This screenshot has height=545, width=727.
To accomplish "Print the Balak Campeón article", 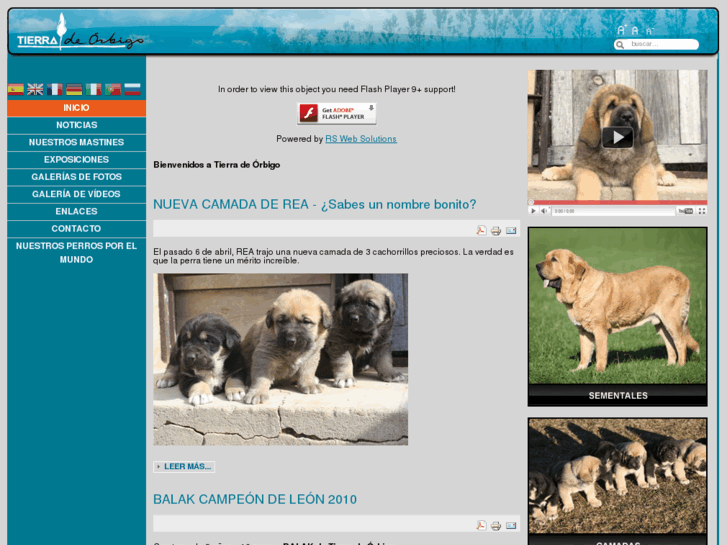I will pyautogui.click(x=496, y=526).
